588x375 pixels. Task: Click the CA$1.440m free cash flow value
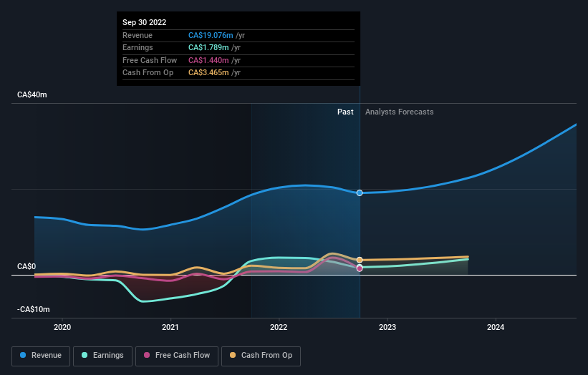tap(208, 60)
